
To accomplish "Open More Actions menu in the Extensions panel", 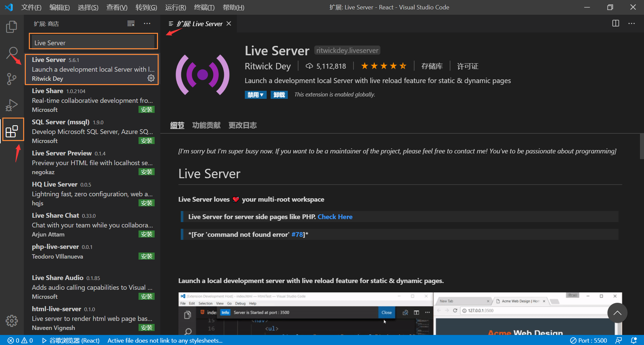I will [147, 23].
